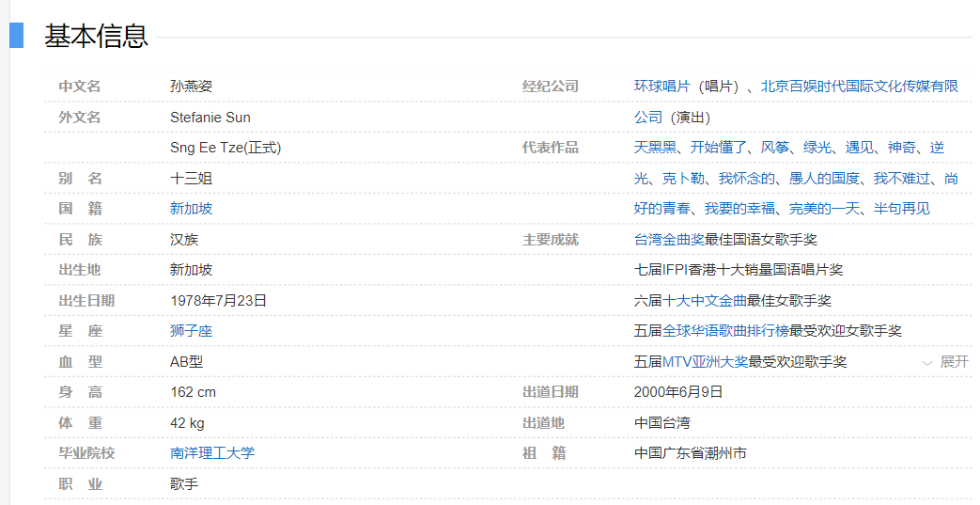Select the 出道日期 field label
The height and width of the screenshot is (505, 980).
(x=551, y=392)
